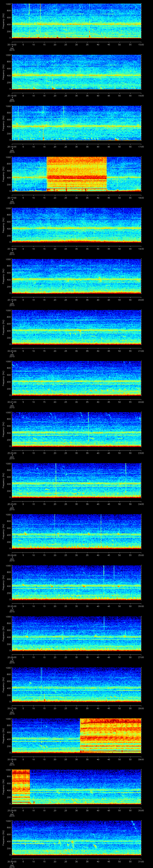Open the spectrogram panel starting at 20:16:00
This screenshot has width=153, height=868.
click(76, 123)
